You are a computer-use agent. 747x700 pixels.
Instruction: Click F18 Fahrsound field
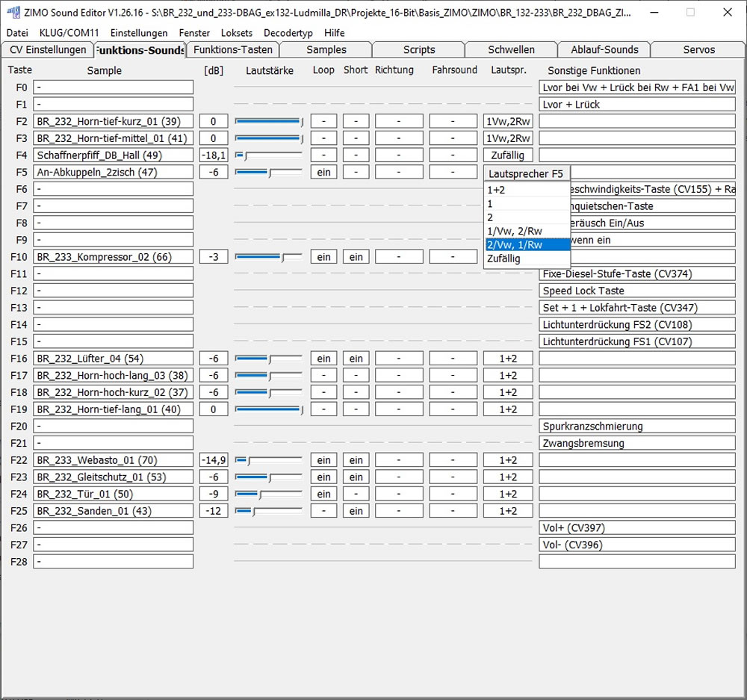click(x=453, y=392)
